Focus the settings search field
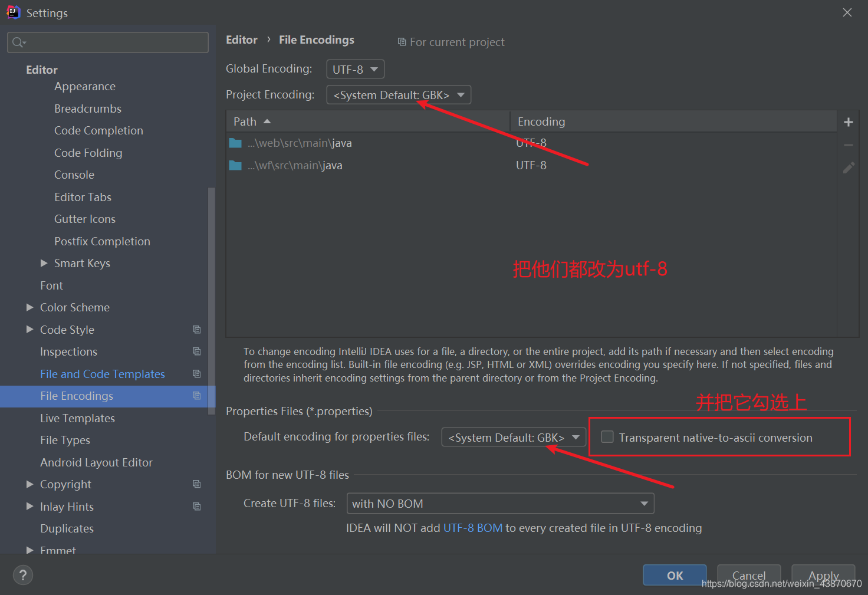The image size is (868, 595). tap(108, 42)
